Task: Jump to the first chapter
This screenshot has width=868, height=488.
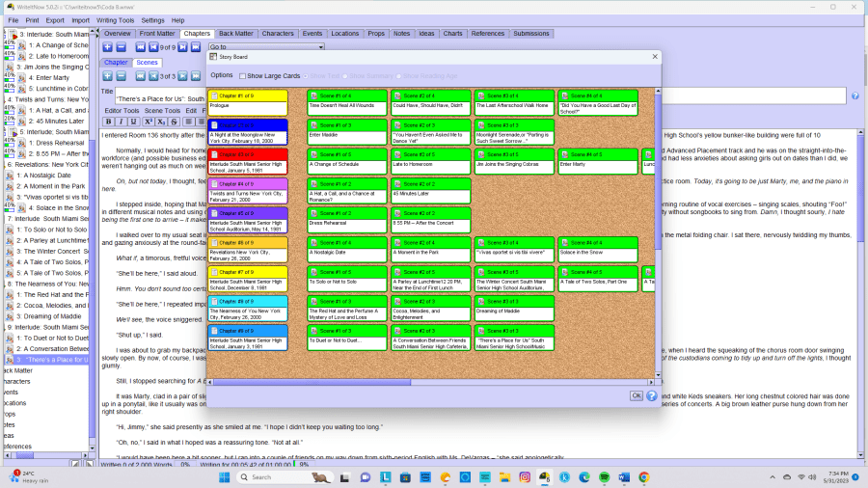Action: pos(140,47)
